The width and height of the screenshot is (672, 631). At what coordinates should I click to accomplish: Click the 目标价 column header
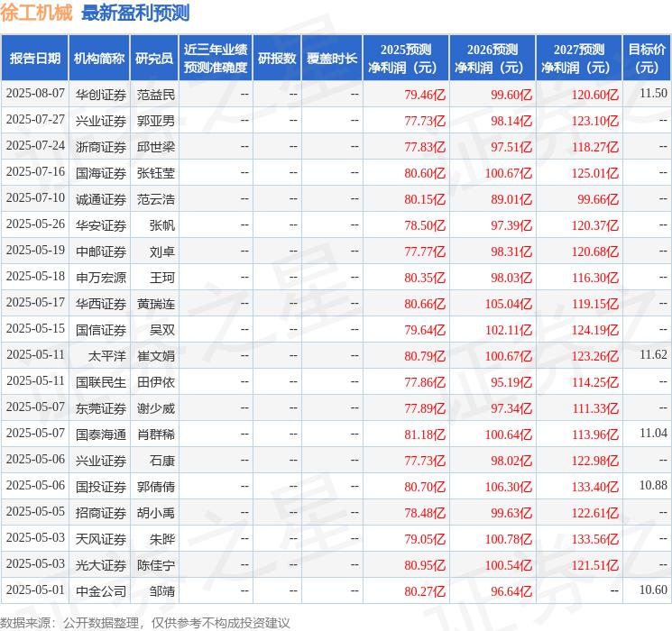(x=647, y=58)
